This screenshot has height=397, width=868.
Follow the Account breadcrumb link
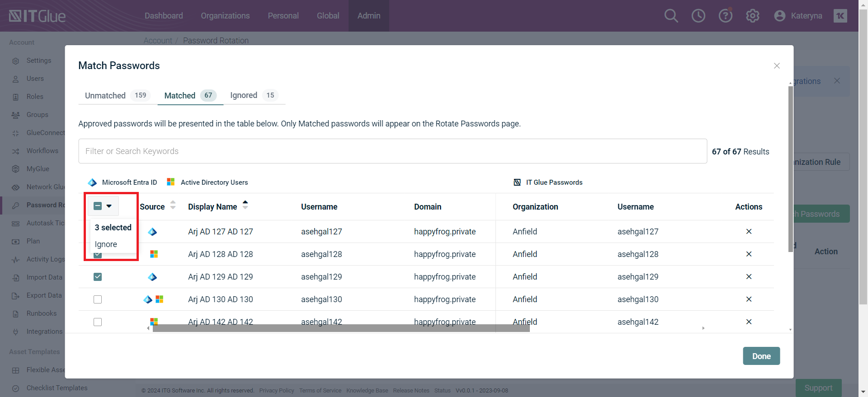[158, 41]
